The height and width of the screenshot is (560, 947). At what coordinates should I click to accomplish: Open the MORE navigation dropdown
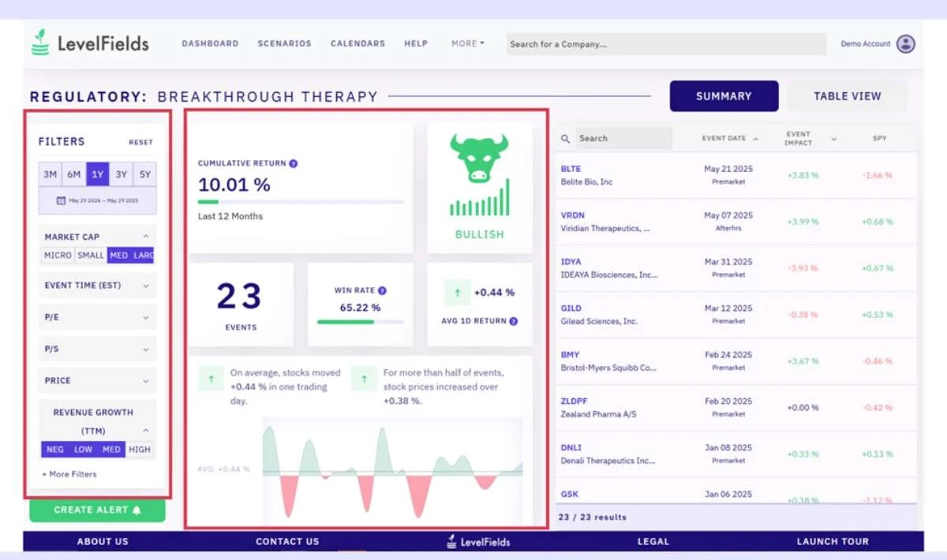pyautogui.click(x=468, y=44)
